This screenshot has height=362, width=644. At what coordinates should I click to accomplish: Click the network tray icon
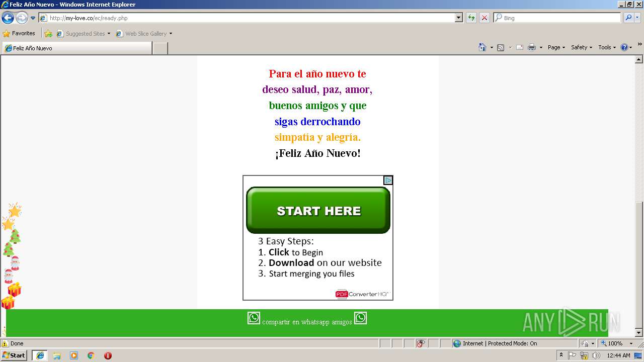[584, 355]
